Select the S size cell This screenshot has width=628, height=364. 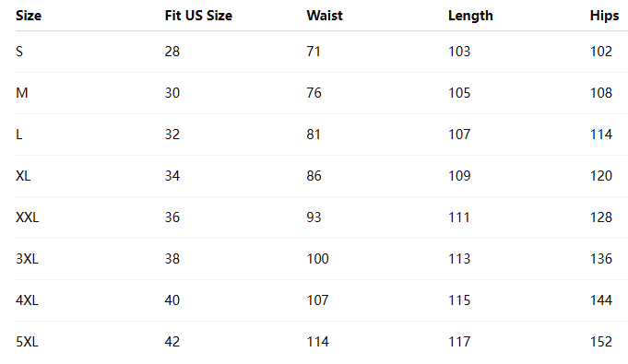pos(19,52)
